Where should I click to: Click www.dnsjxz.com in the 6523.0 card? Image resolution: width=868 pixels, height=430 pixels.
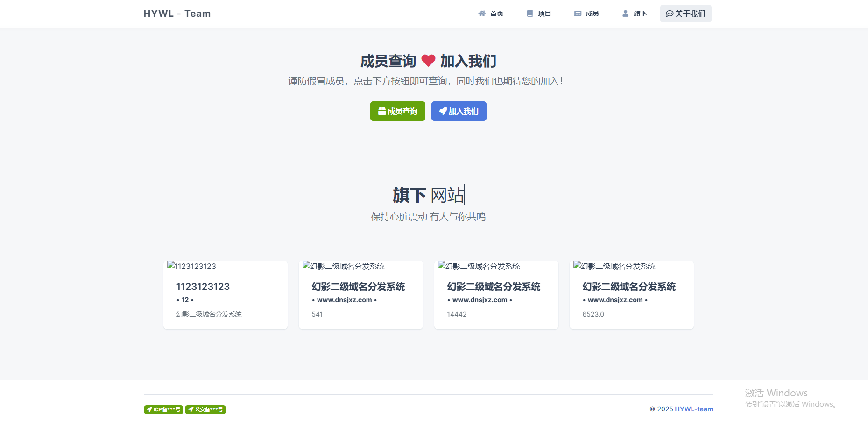coord(615,300)
